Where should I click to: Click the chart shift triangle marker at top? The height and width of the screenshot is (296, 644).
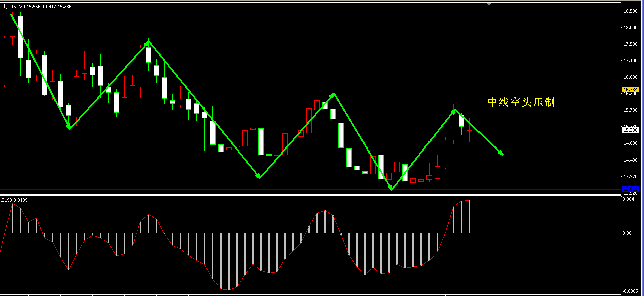(489, 3)
